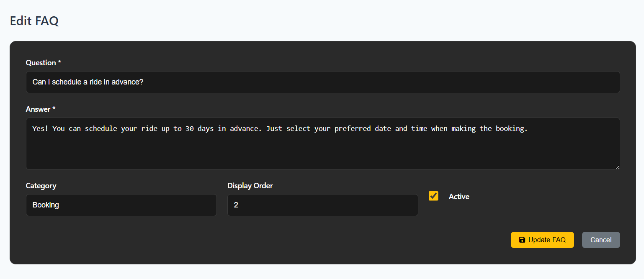The height and width of the screenshot is (279, 644).
Task: Click the Active label text
Action: point(459,196)
